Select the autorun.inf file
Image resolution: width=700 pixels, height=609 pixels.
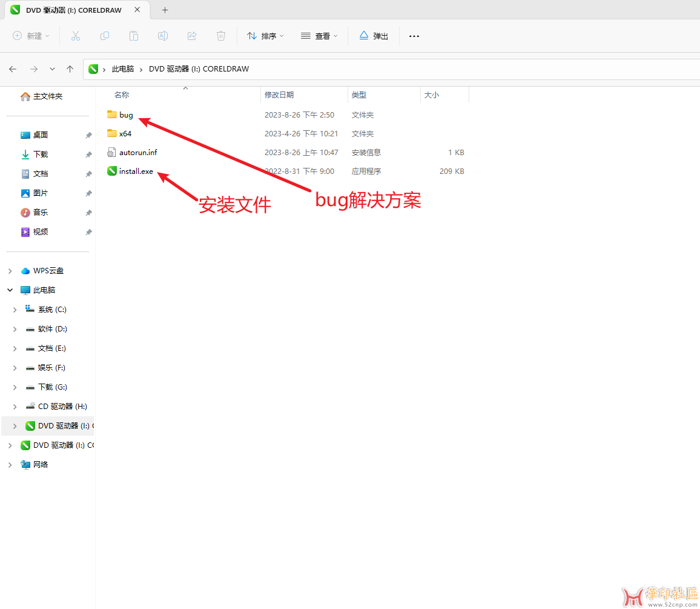(x=138, y=152)
